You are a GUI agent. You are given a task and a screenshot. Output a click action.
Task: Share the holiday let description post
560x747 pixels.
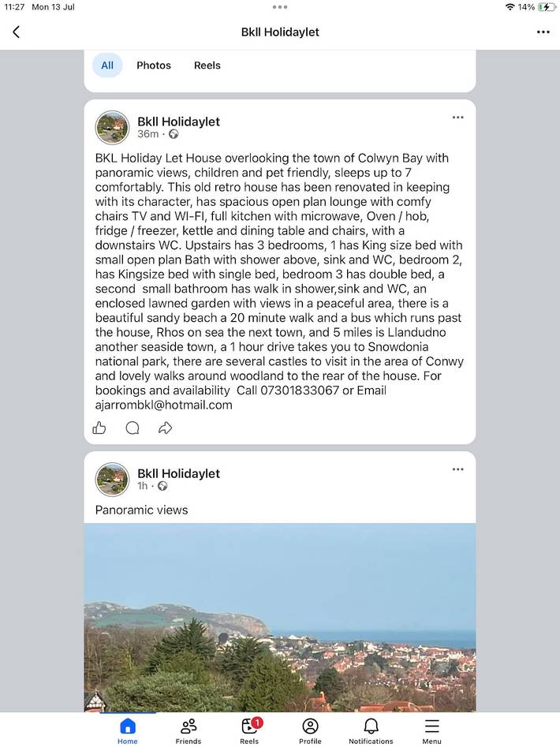click(165, 428)
